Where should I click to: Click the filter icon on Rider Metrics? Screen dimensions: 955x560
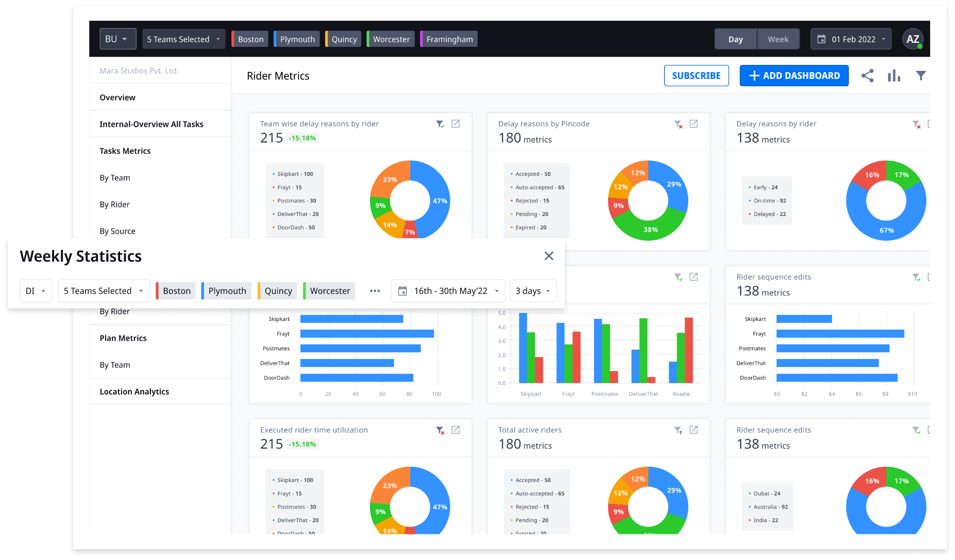tap(920, 75)
